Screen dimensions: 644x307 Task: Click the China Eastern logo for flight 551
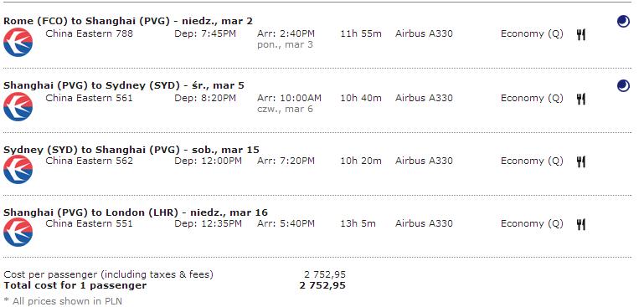[18, 232]
